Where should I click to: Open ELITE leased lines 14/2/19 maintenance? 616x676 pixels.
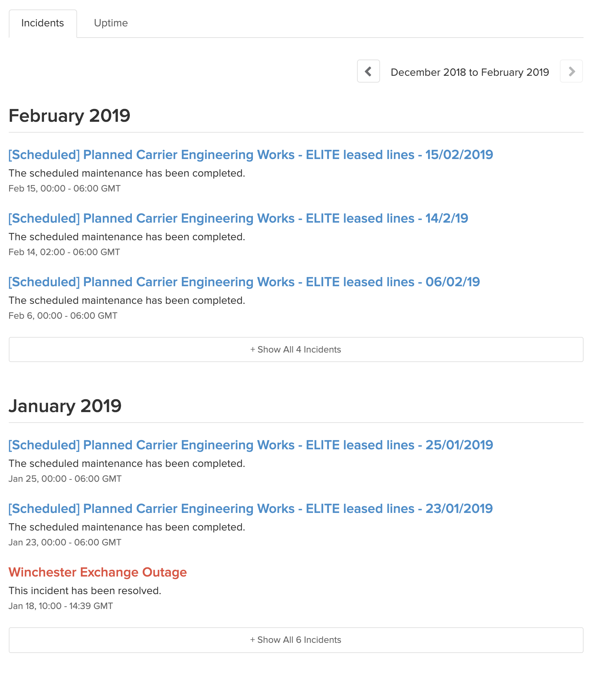(238, 218)
